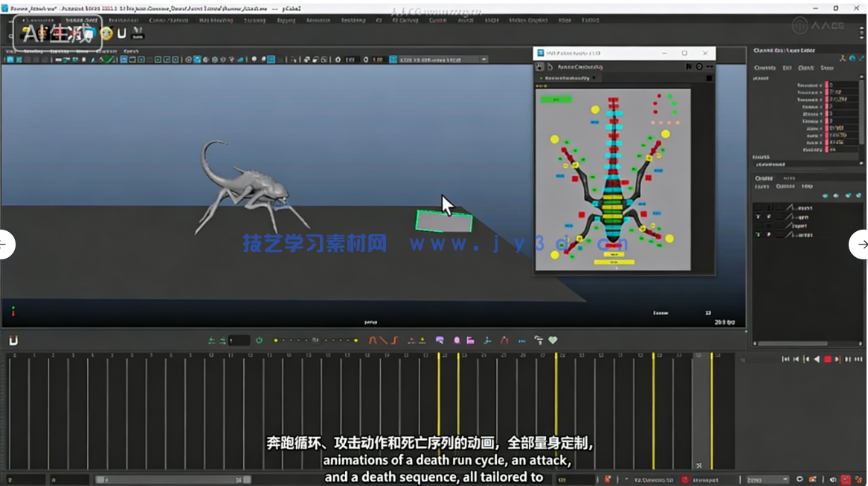Click the play forward playback button
Viewport: 868px width, 486px height.
837,358
